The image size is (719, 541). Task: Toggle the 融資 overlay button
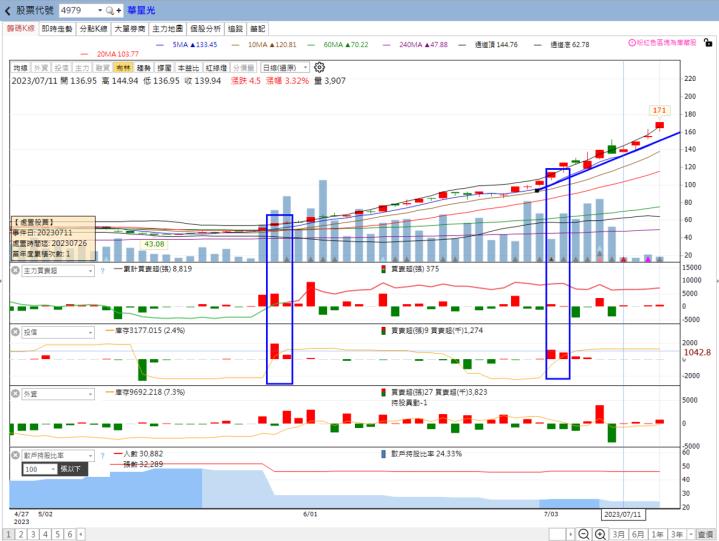tap(103, 68)
